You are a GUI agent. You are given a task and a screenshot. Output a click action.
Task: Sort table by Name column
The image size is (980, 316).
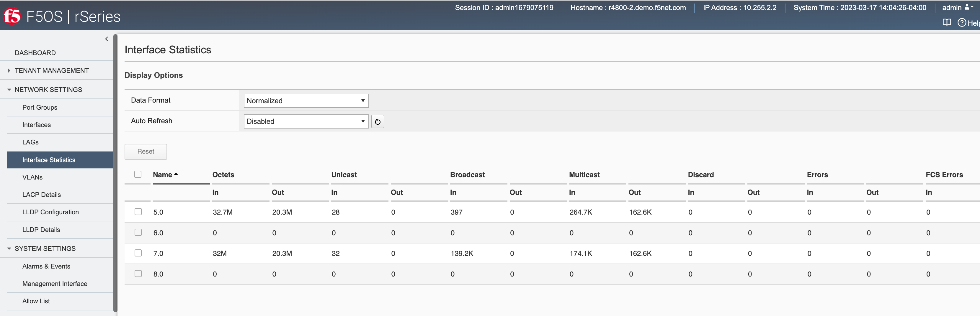(x=165, y=175)
